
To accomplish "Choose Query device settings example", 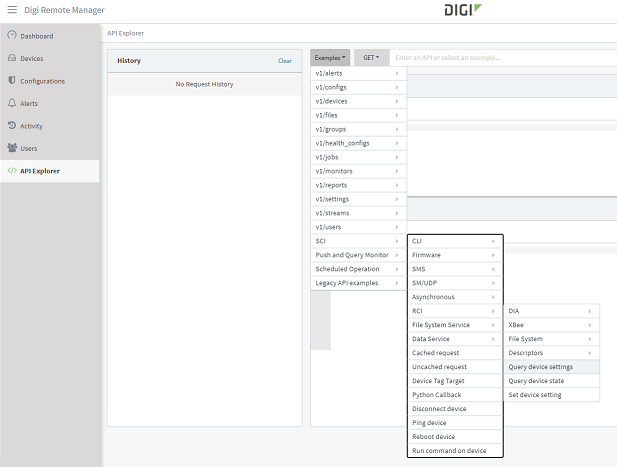I will pos(552,367).
